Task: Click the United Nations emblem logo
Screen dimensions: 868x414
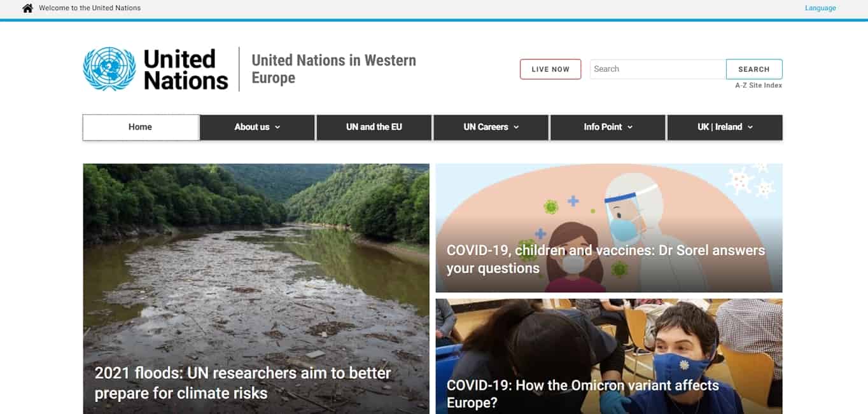Action: click(109, 69)
